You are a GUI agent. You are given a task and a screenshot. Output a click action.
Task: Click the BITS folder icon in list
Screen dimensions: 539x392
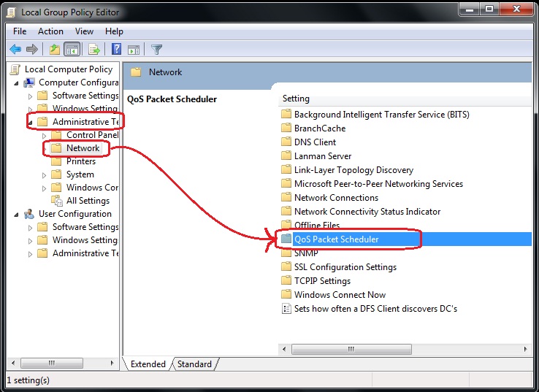tap(286, 114)
